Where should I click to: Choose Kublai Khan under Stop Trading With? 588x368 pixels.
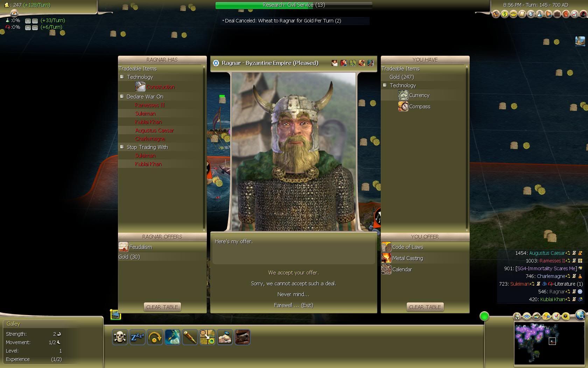click(x=148, y=164)
